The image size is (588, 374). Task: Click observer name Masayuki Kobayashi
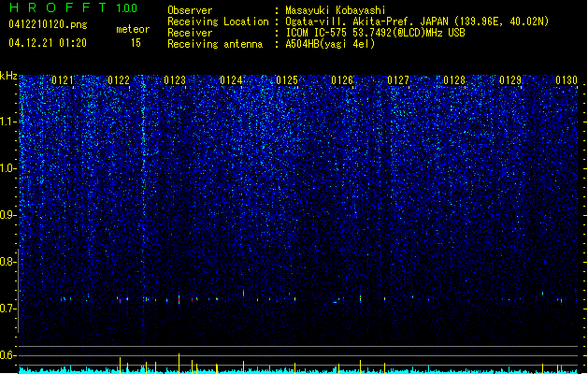pyautogui.click(x=336, y=10)
